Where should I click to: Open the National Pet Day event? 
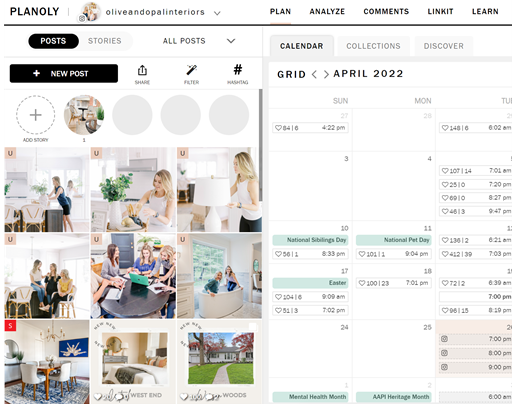[394, 240]
